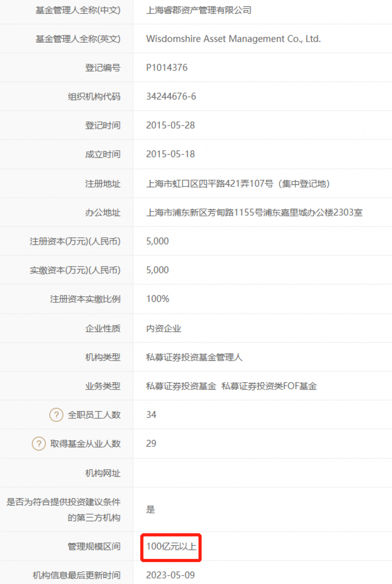This screenshot has width=392, height=584.
Task: Click the 组织机构代码 label
Action: (x=94, y=97)
